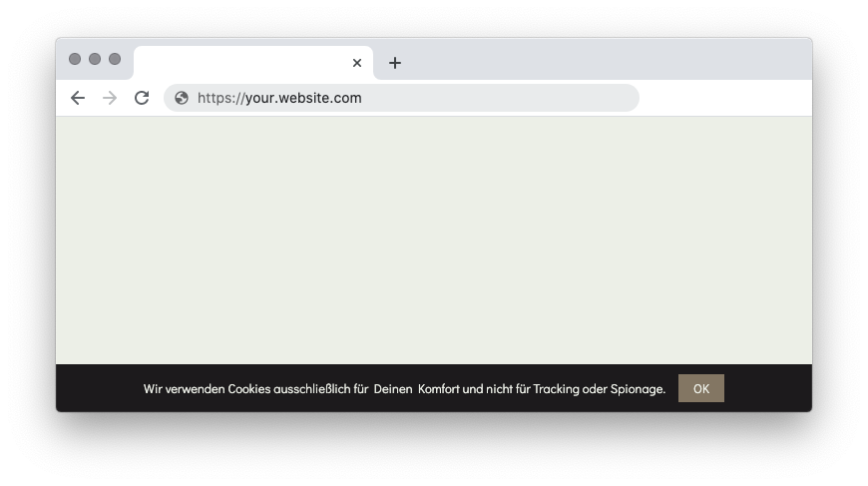868x486 pixels.
Task: Accept cookies with the OK button
Action: pos(700,388)
